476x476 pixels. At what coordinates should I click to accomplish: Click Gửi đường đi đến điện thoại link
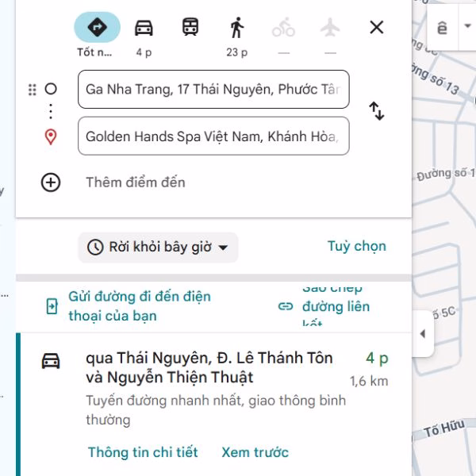(140, 306)
